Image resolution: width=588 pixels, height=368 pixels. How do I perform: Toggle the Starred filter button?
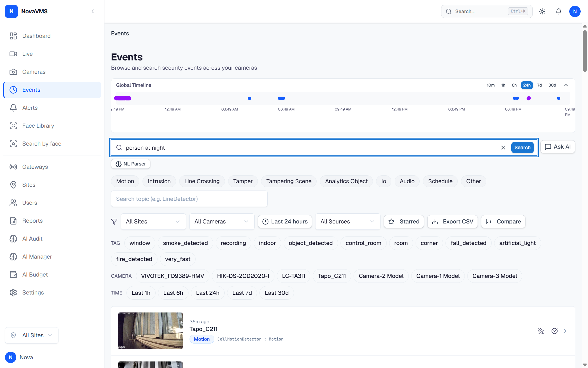tap(404, 222)
